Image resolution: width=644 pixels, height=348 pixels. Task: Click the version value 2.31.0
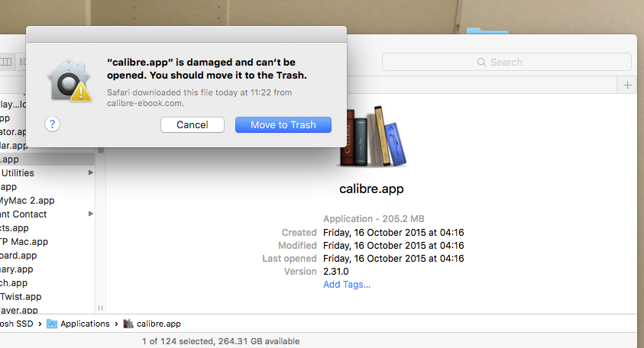coord(336,271)
